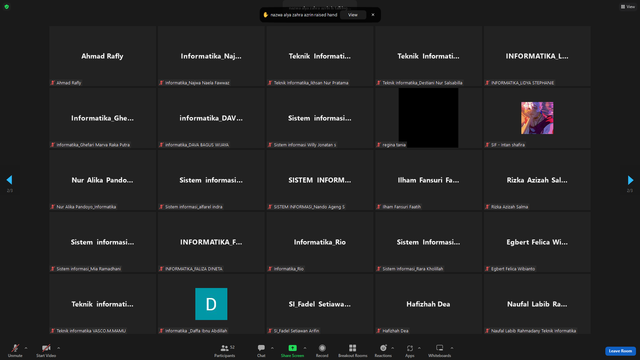The height and width of the screenshot is (360, 640).
Task: Click Share Screen button
Action: click(x=292, y=350)
